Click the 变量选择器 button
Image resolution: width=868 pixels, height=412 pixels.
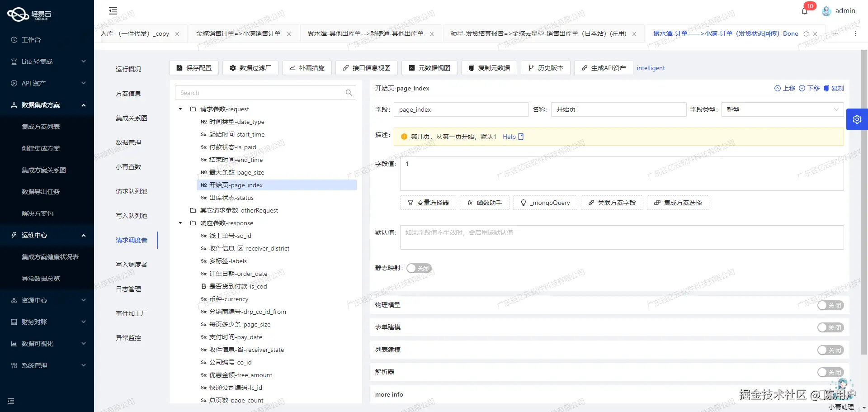pyautogui.click(x=428, y=203)
